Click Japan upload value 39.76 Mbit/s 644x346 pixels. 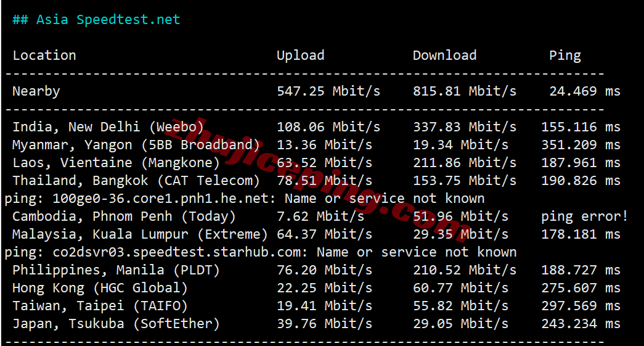point(324,324)
